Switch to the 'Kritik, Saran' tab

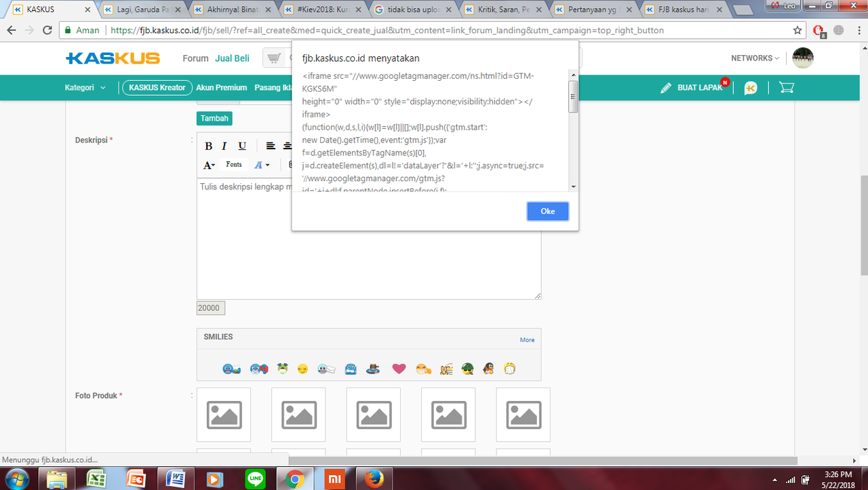(502, 10)
